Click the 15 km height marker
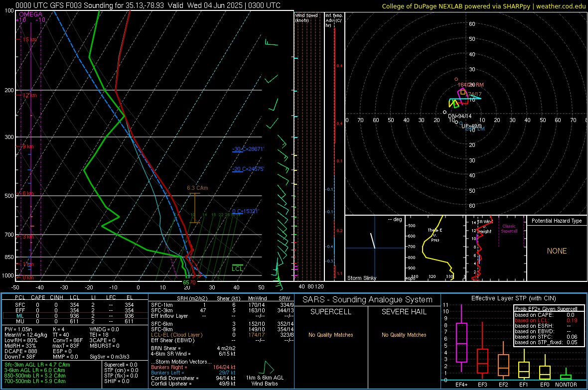 coord(29,39)
